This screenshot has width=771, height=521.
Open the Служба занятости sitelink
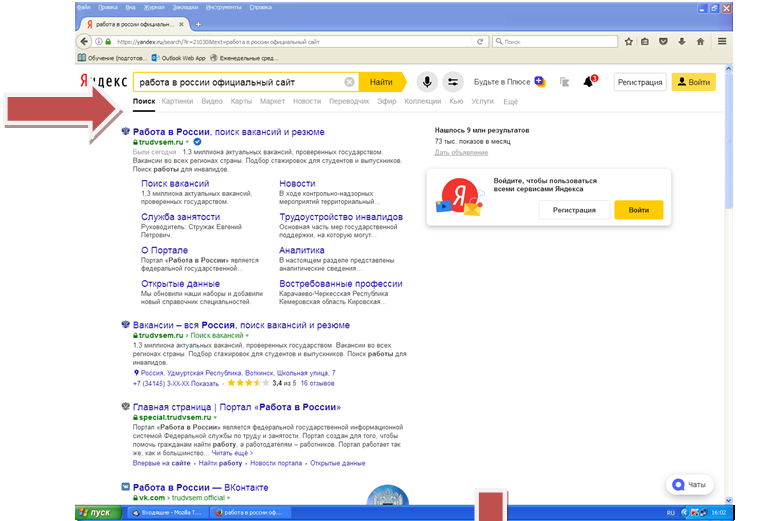point(180,217)
